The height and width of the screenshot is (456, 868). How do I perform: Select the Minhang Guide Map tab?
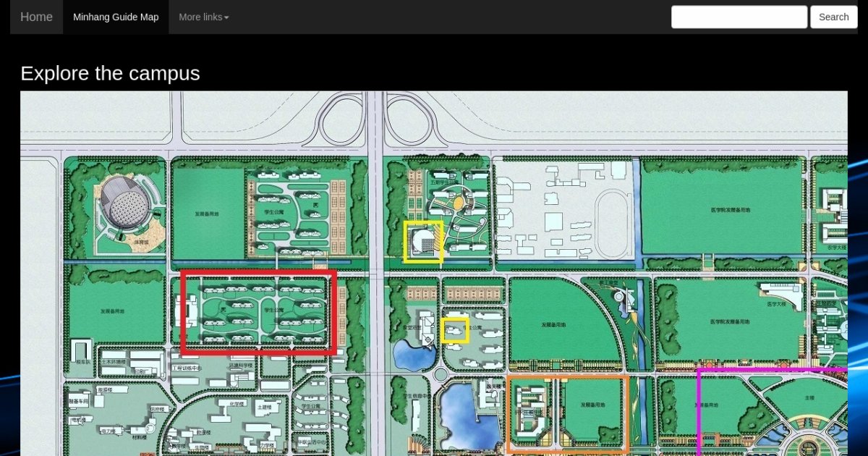click(x=116, y=17)
